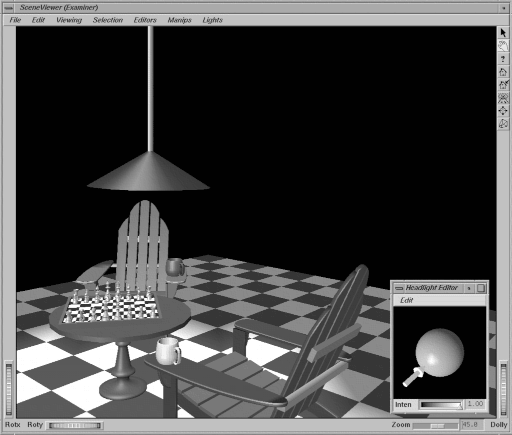Click the Set Home icon

click(x=503, y=85)
